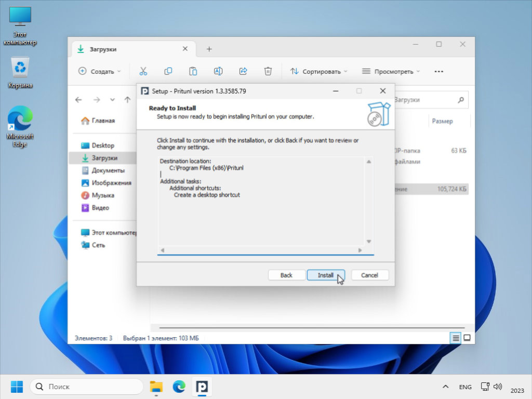Close the Pritunl setup dialog
This screenshot has height=399, width=532.
(x=383, y=91)
